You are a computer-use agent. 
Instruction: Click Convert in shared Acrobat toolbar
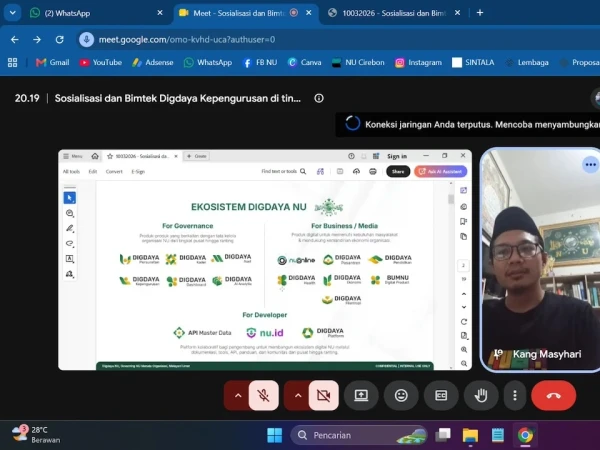(x=114, y=171)
